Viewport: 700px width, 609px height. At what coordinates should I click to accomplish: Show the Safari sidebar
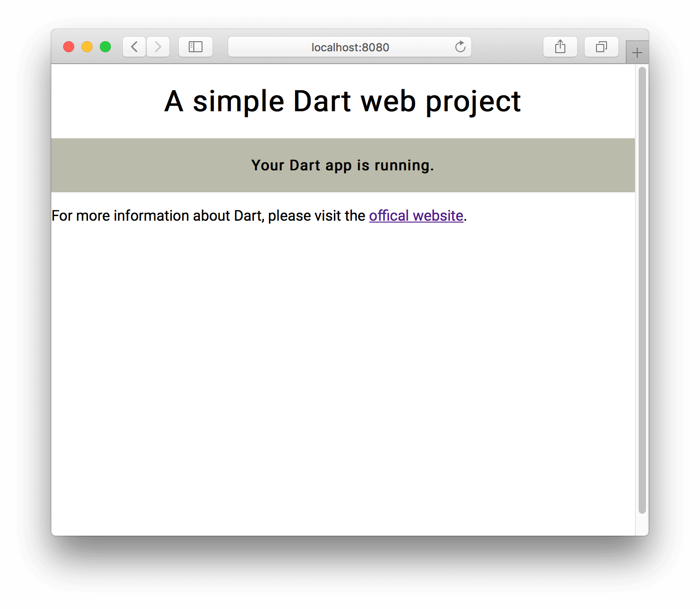(x=196, y=47)
